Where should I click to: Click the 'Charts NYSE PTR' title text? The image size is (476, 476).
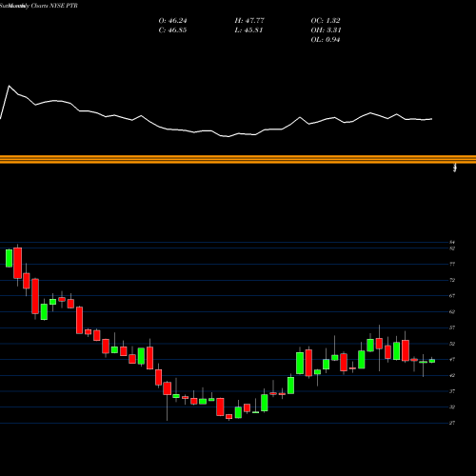click(53, 6)
